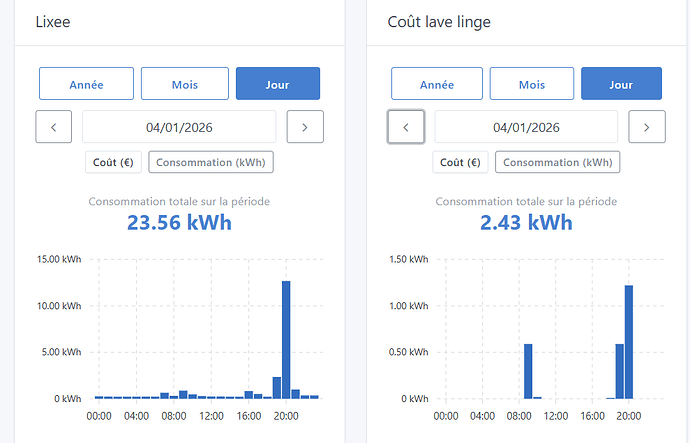Screen dimensions: 690x443
Task: Select Année view in Lixee panel
Action: tap(86, 84)
